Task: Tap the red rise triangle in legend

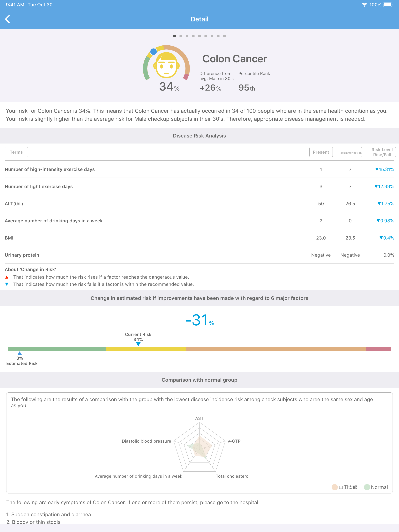Action: 7,277
